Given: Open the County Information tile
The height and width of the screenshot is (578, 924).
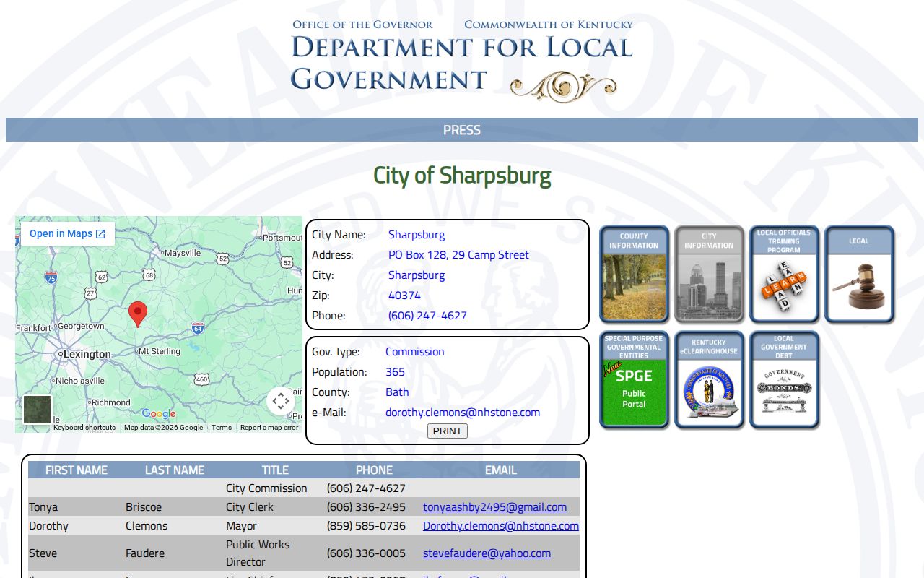Looking at the screenshot, I should tap(634, 274).
